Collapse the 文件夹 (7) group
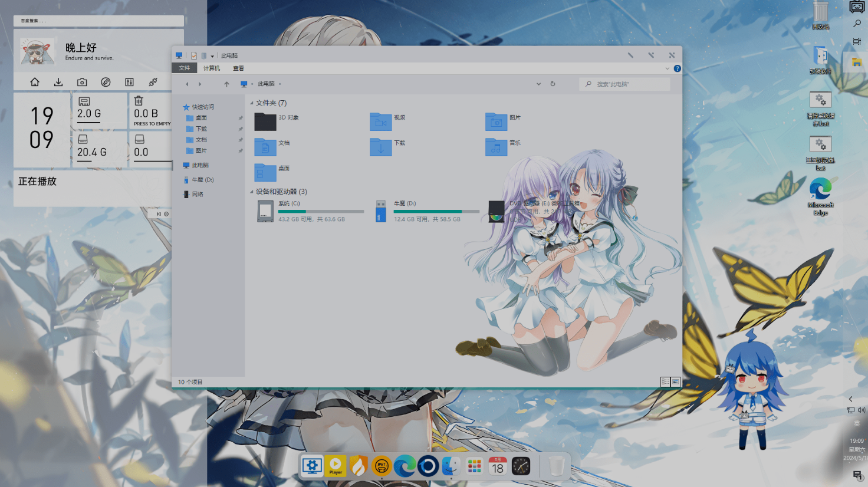 pos(252,103)
